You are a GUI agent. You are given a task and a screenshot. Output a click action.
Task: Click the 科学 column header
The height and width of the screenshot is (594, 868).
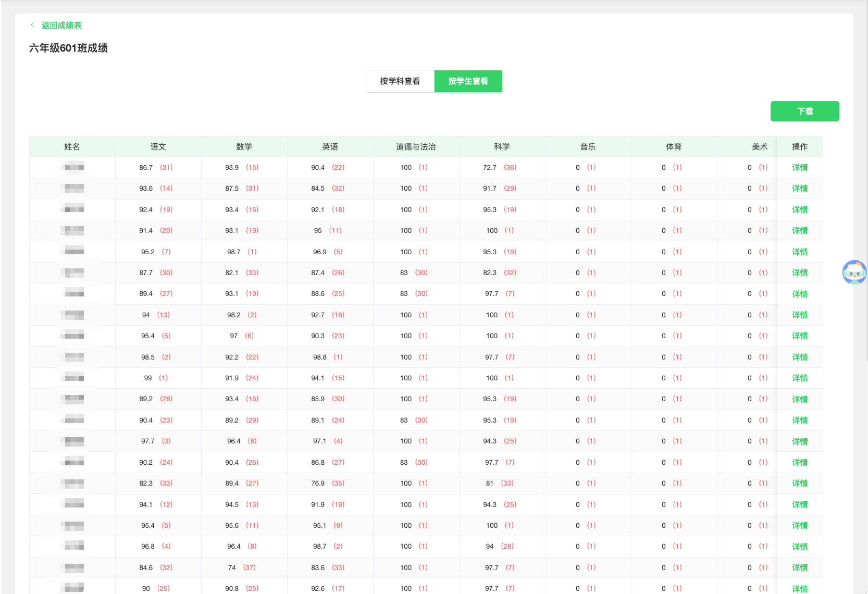[x=502, y=146]
